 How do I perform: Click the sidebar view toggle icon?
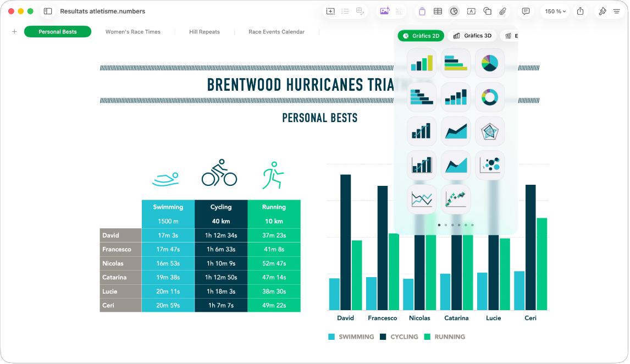click(48, 11)
